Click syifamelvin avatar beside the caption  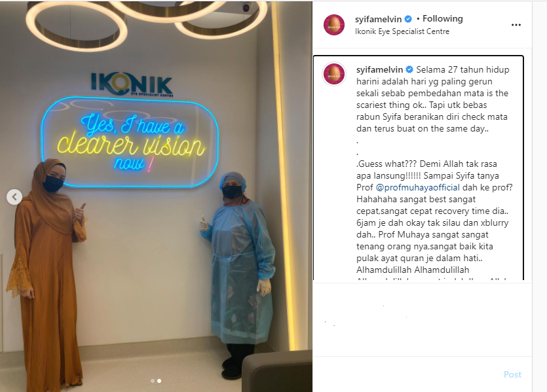(x=334, y=74)
